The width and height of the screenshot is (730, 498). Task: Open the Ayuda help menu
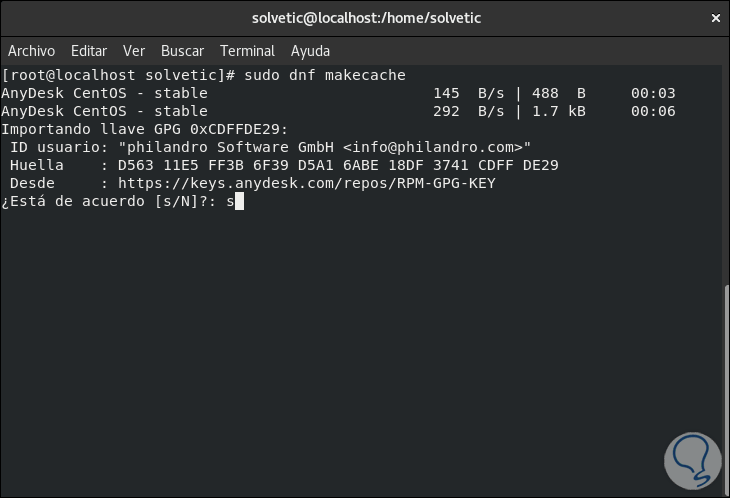coord(310,51)
